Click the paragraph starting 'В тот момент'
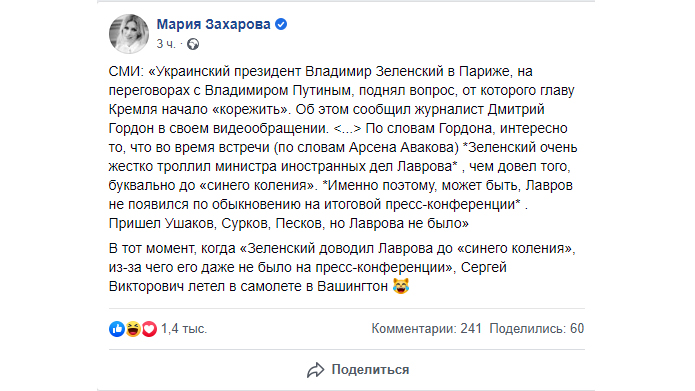Screen dimensions: 695x391 coord(342,267)
